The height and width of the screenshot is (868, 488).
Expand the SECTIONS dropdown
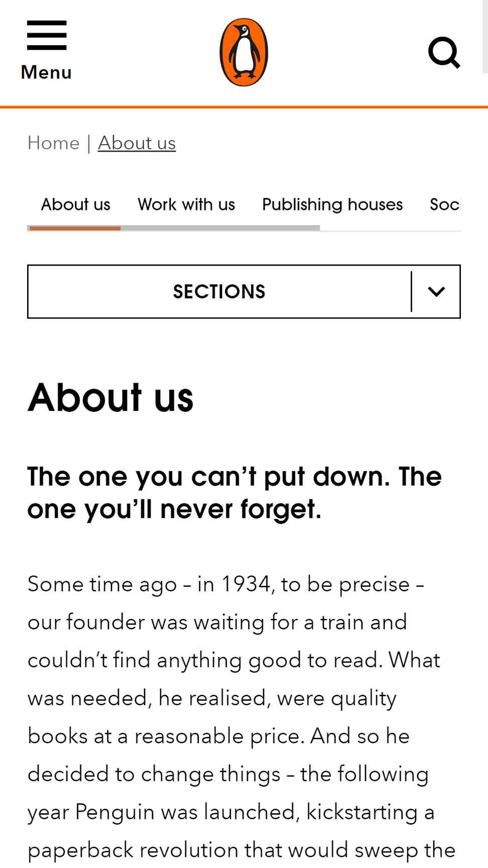[244, 291]
